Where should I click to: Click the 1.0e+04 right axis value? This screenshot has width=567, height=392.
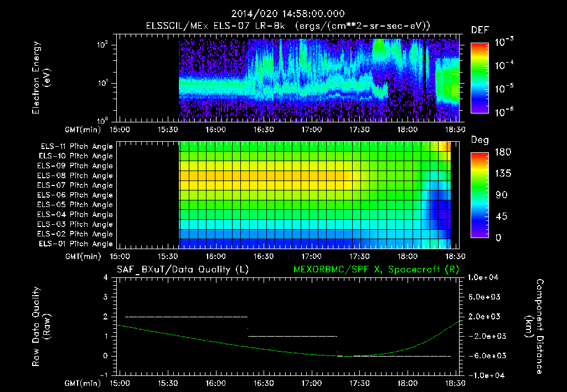coord(483,277)
